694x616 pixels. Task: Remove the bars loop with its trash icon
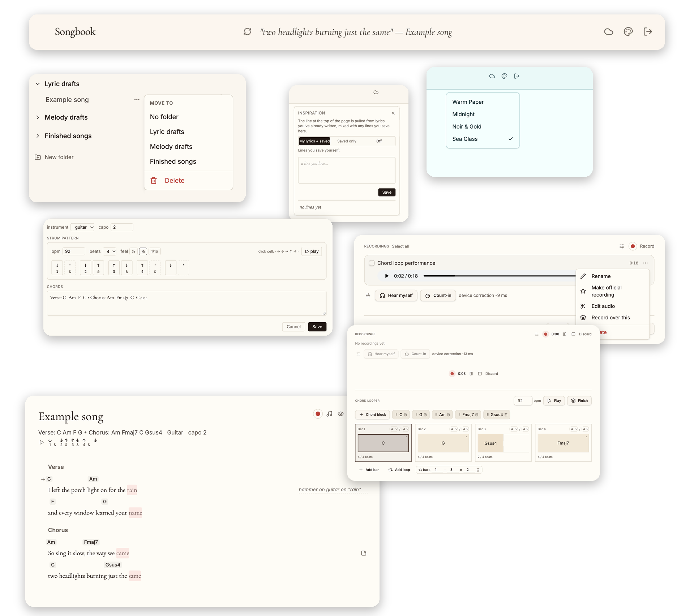pos(478,470)
